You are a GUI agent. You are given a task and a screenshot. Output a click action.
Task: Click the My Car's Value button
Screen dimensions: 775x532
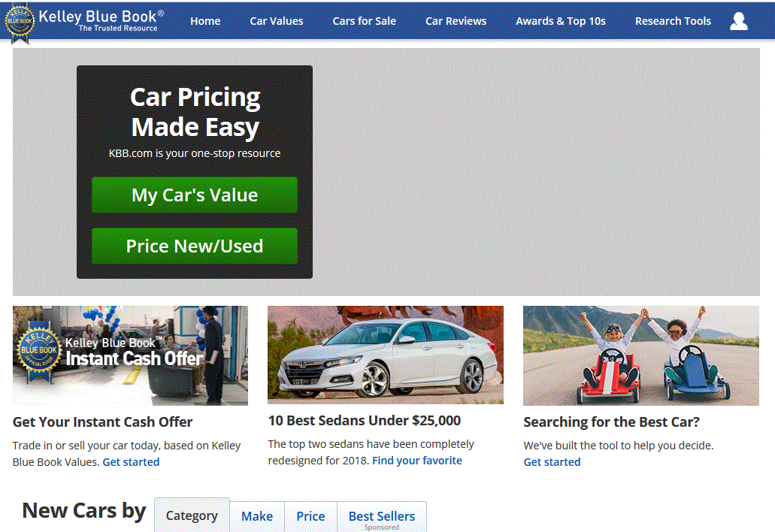[x=195, y=195]
